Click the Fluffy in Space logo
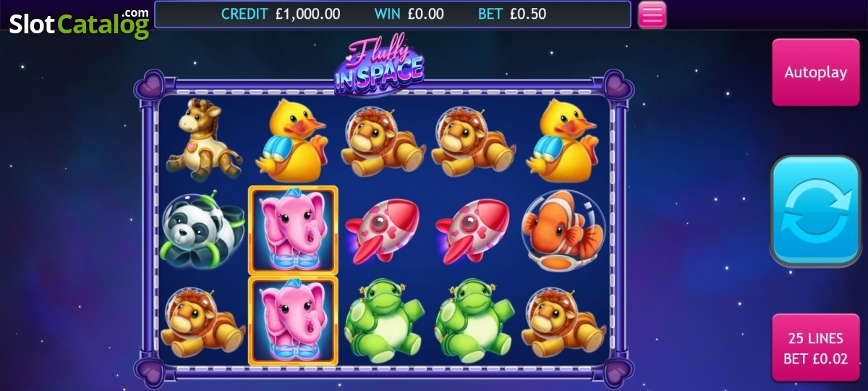Viewport: 868px width, 391px height. [379, 67]
